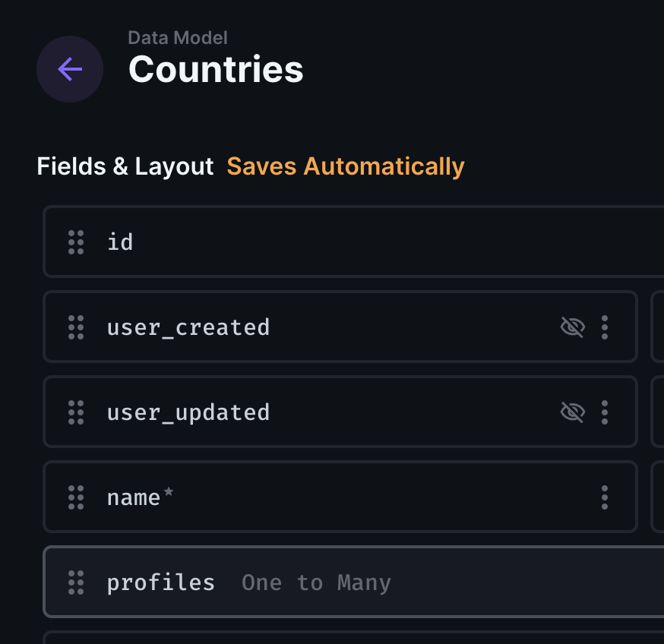Toggle visibility of the user_created field

pyautogui.click(x=573, y=327)
